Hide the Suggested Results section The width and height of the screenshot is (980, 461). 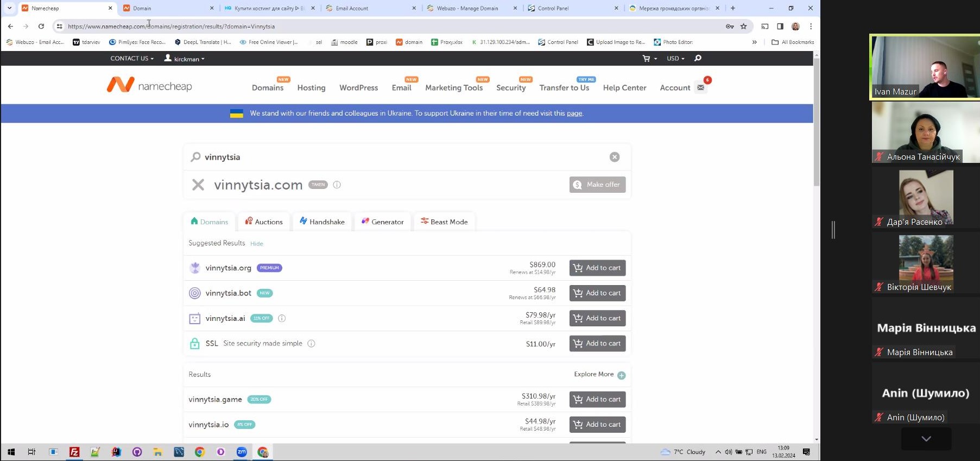pos(256,244)
